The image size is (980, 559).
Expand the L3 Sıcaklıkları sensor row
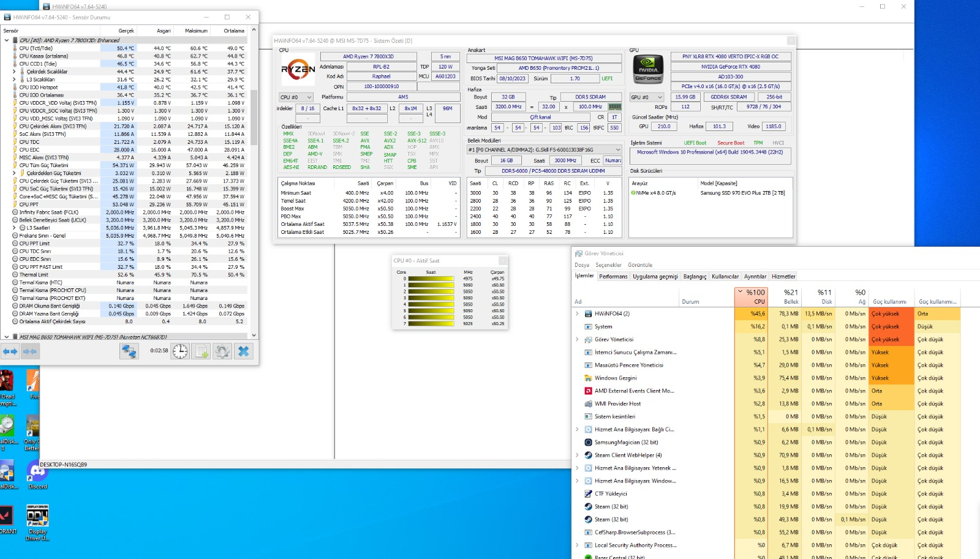coord(14,80)
